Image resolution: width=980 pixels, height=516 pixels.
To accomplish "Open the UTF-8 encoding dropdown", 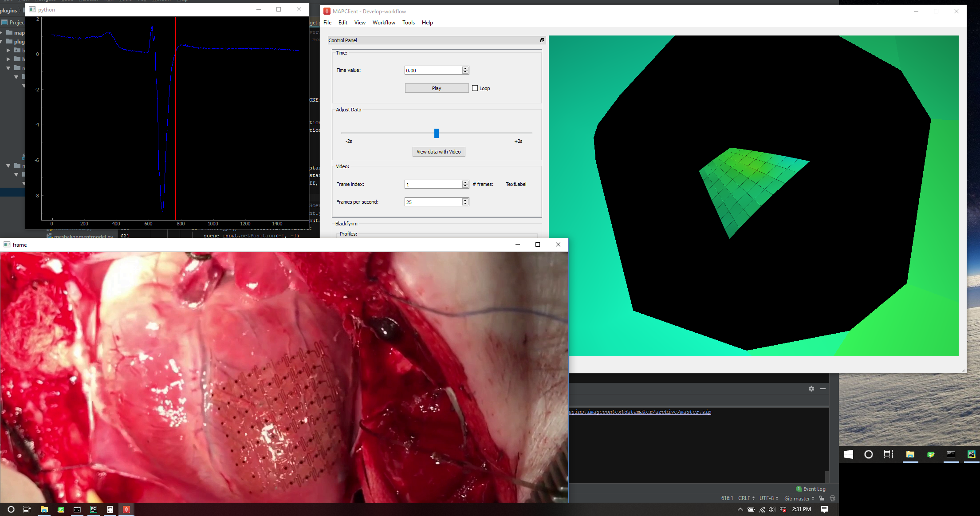I will coord(768,498).
